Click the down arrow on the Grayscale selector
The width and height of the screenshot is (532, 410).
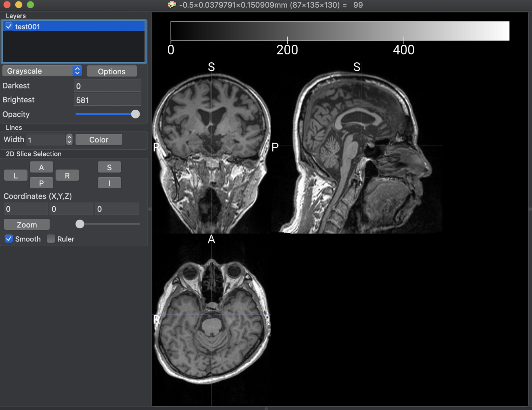coord(77,73)
